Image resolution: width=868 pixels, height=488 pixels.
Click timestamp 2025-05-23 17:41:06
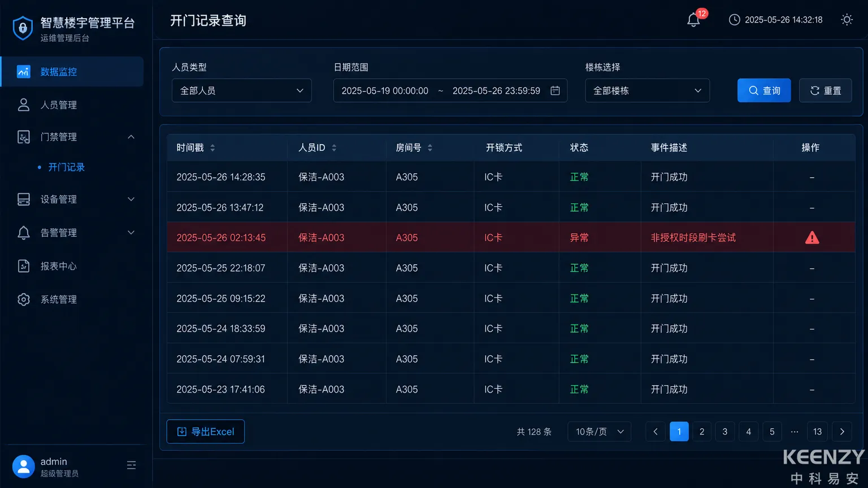[221, 390]
